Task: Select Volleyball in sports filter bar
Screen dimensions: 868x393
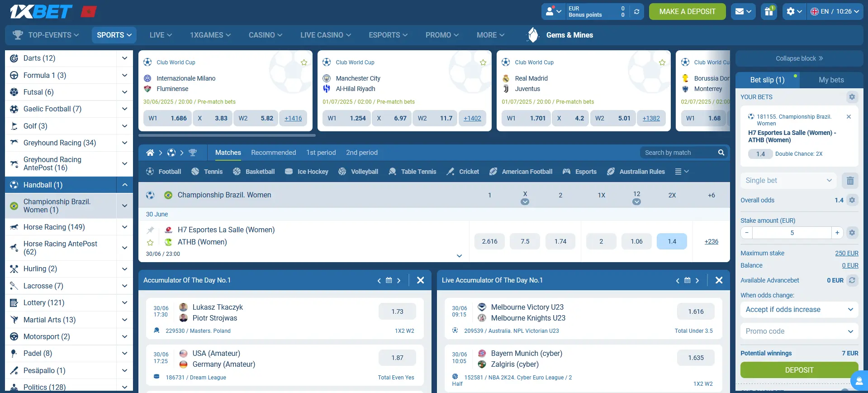Action: (358, 172)
